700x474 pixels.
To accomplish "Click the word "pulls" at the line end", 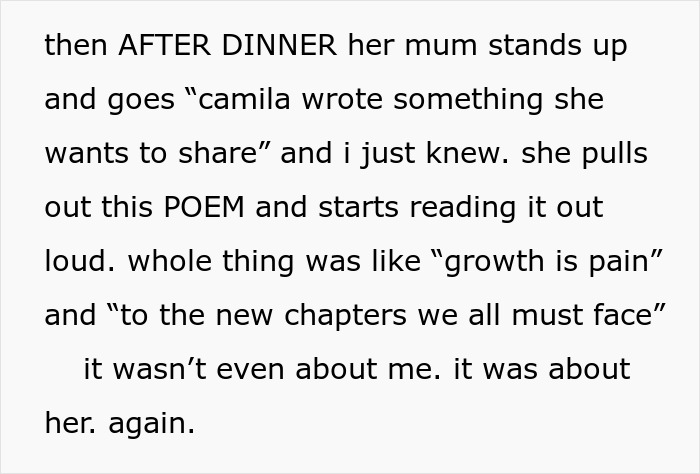I will [x=618, y=154].
